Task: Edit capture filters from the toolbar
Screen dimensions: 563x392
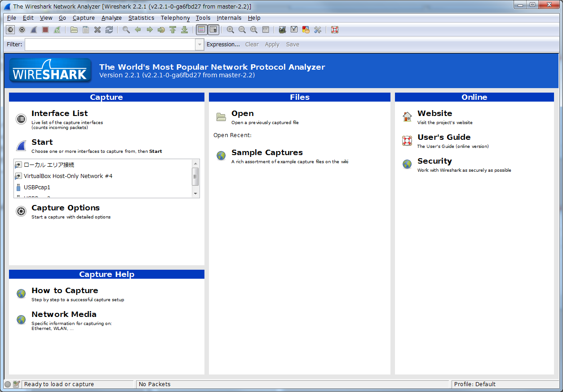Action: [283, 30]
